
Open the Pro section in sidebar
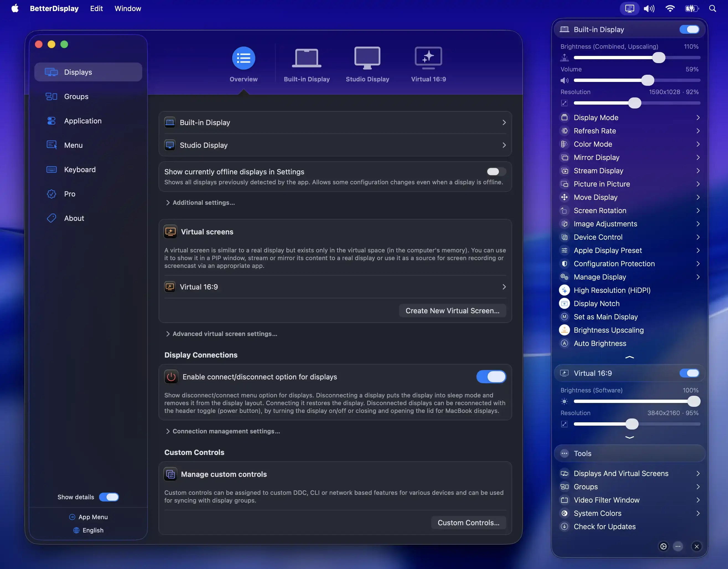[x=88, y=194]
